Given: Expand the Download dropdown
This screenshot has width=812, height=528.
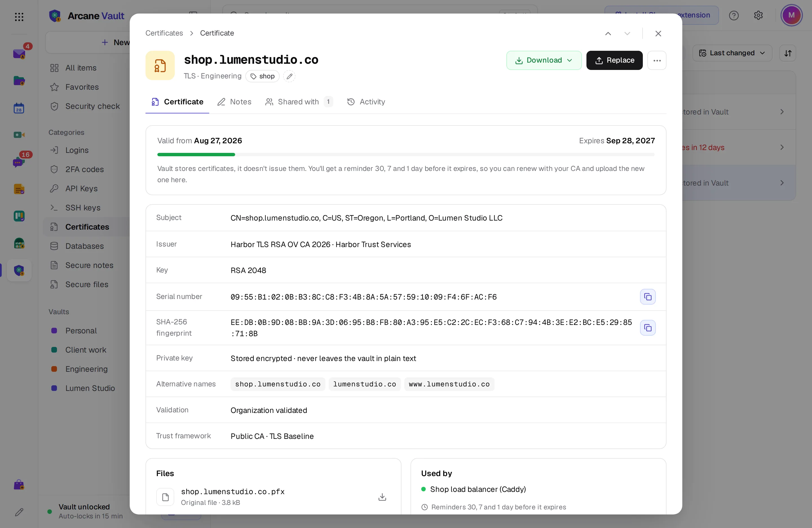Looking at the screenshot, I should (544, 60).
